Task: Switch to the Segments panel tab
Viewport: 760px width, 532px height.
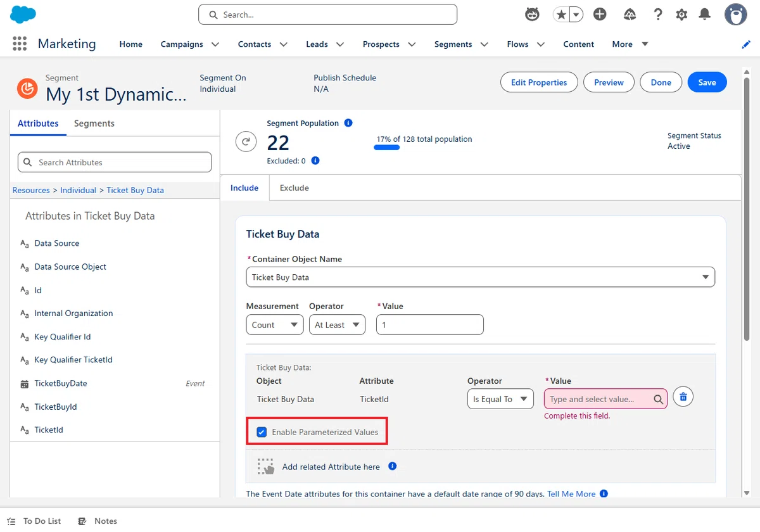Action: 94,123
